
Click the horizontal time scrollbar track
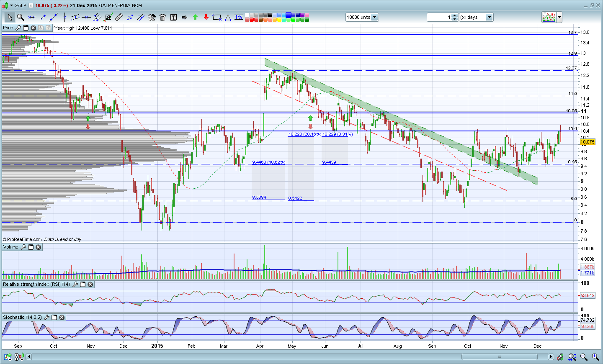click(289, 357)
